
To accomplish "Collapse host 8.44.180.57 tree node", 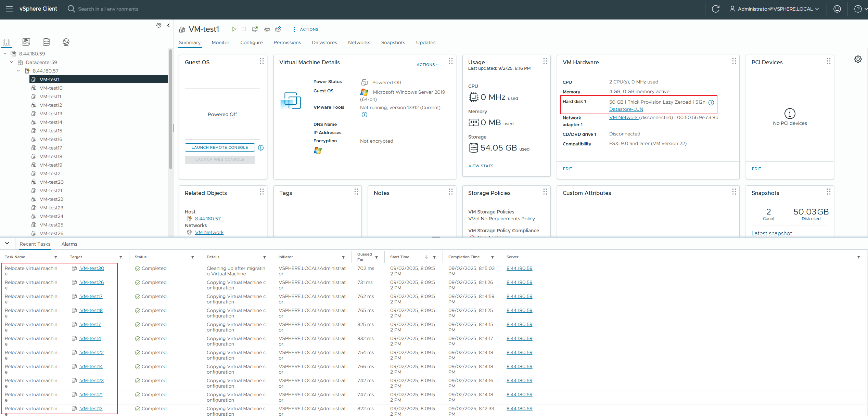I will tap(18, 71).
